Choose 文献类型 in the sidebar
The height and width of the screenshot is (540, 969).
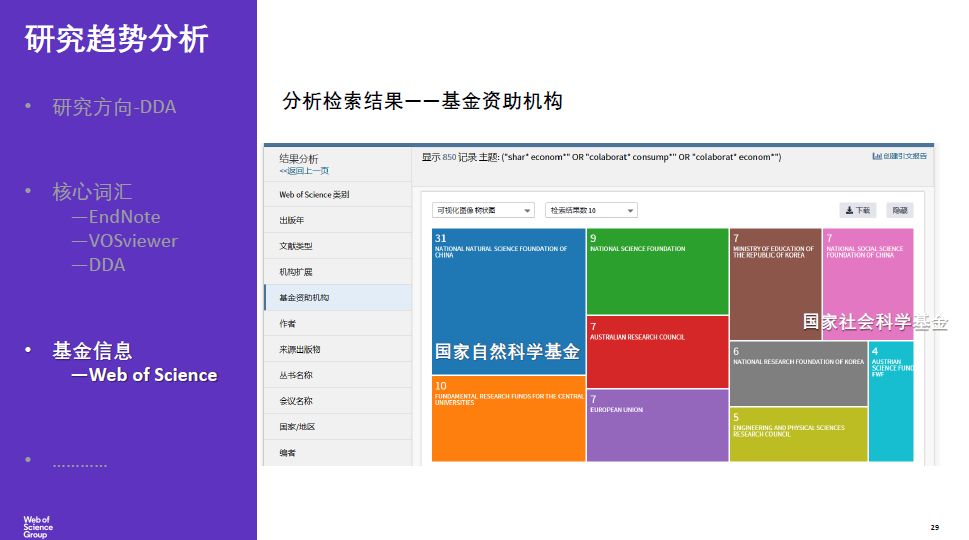[296, 246]
